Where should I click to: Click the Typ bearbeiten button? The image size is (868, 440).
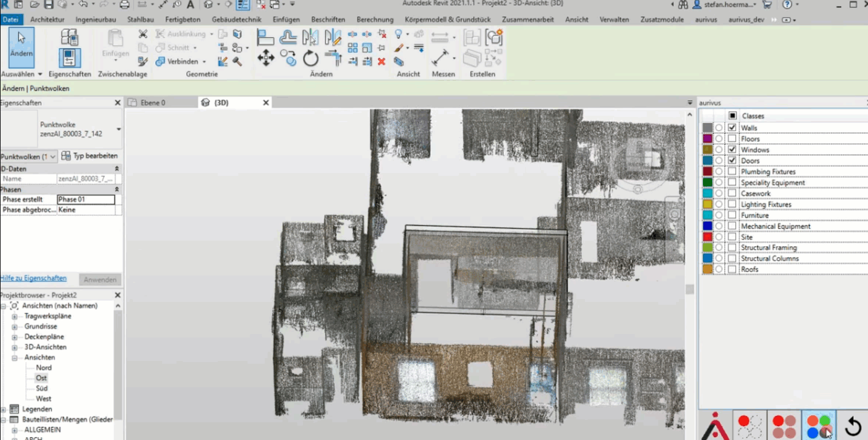click(90, 156)
